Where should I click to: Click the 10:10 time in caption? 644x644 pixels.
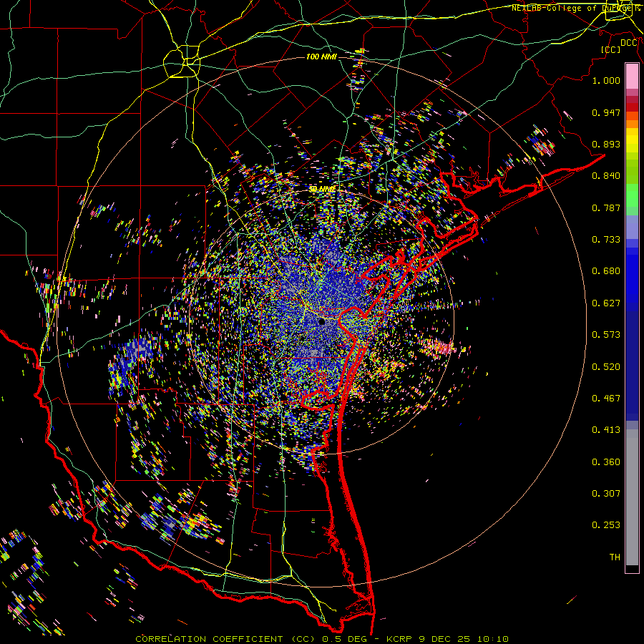click(493, 639)
